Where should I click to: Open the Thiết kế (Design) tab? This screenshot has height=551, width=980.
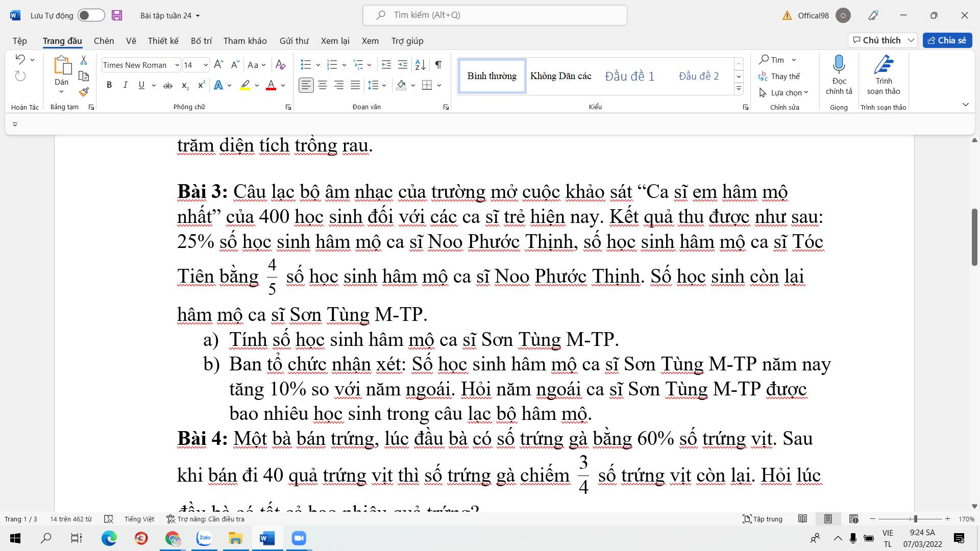(x=163, y=41)
